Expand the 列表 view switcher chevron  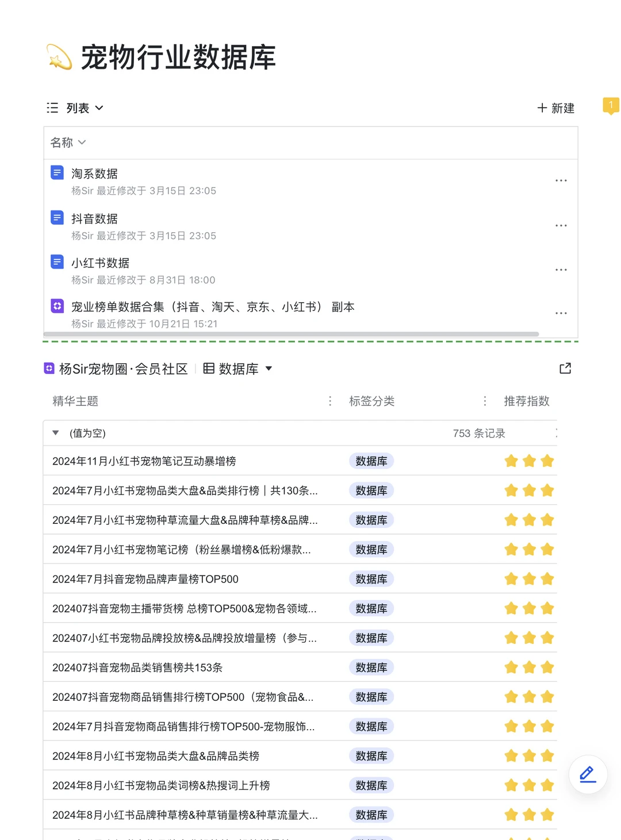point(99,108)
